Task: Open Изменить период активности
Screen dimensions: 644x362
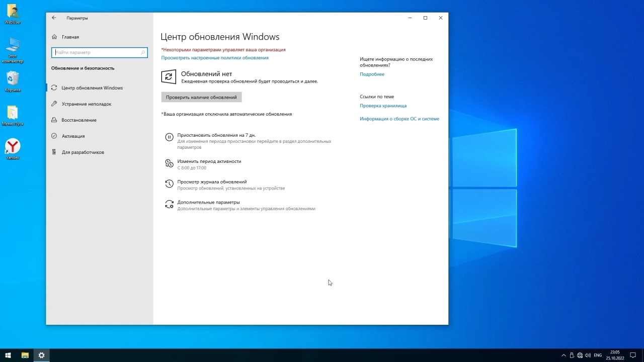Action: (209, 161)
